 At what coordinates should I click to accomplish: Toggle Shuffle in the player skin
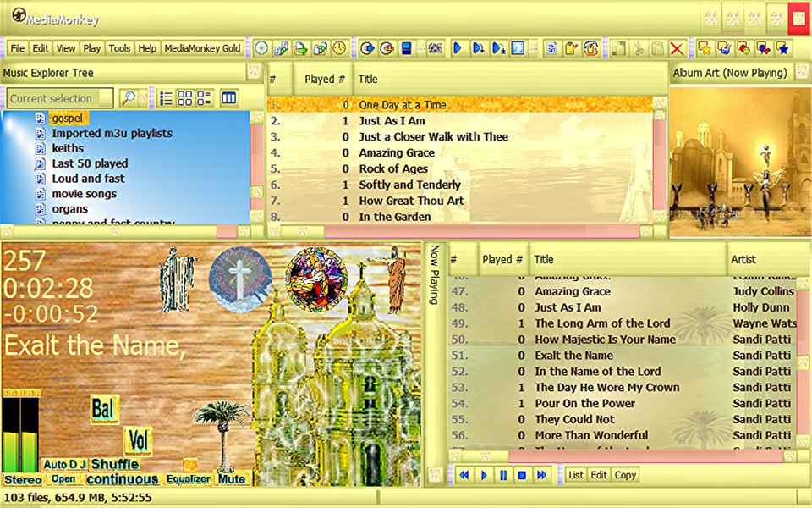tap(114, 464)
